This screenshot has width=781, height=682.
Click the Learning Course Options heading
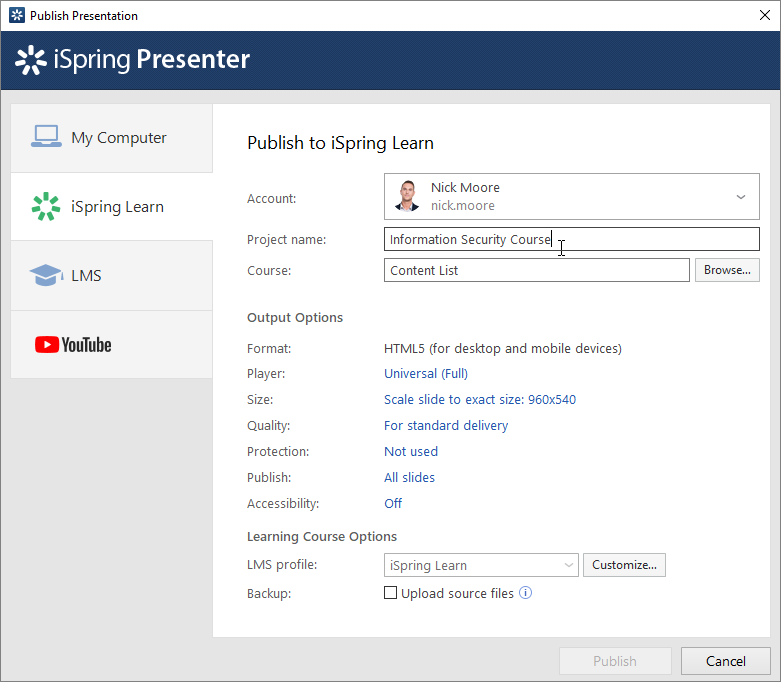(322, 537)
